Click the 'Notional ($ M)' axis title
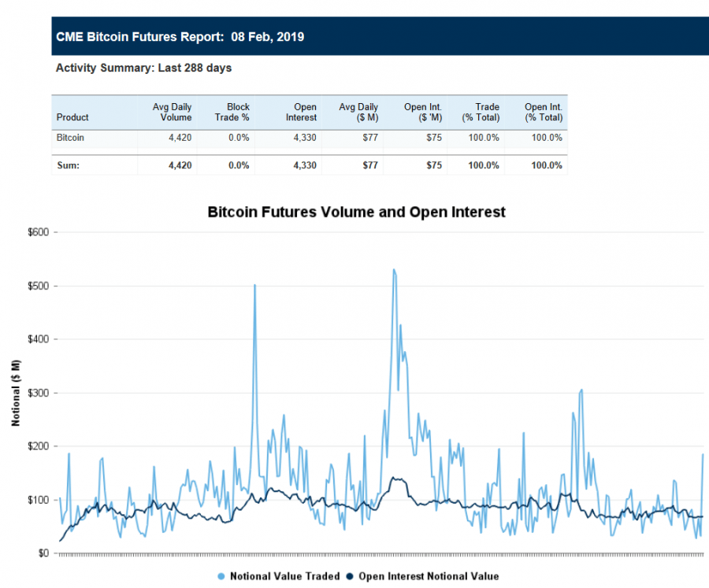The height and width of the screenshot is (588, 709). [x=16, y=393]
